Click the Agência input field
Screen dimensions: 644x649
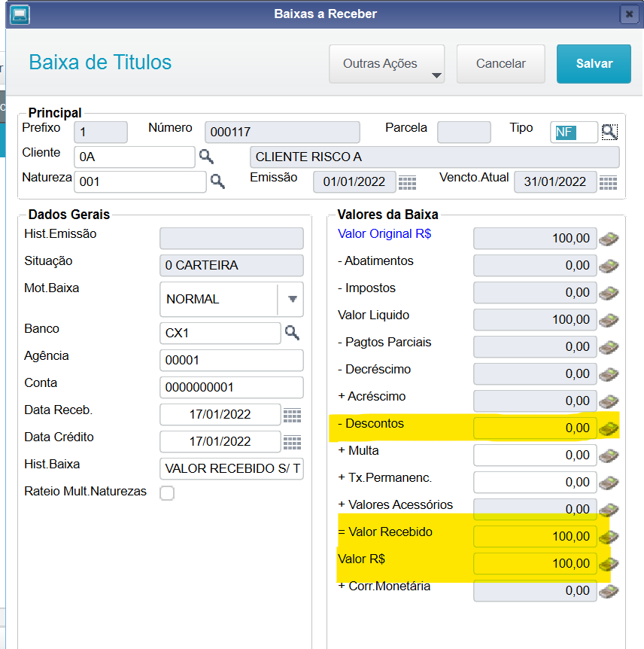(x=232, y=360)
